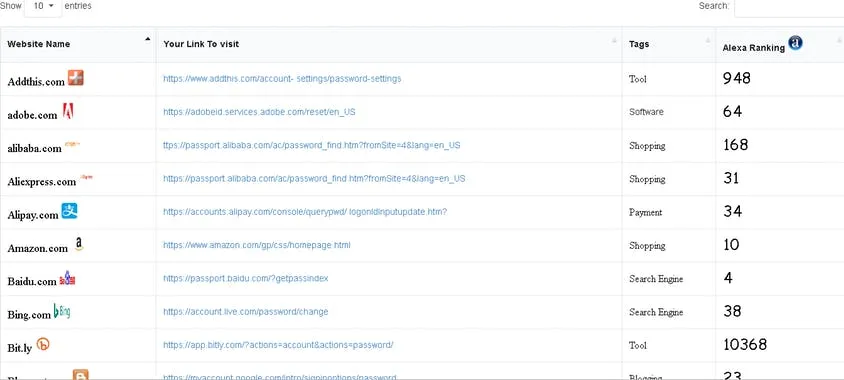Click the Bit.ly website name
Image resolution: width=844 pixels, height=380 pixels.
(20, 349)
